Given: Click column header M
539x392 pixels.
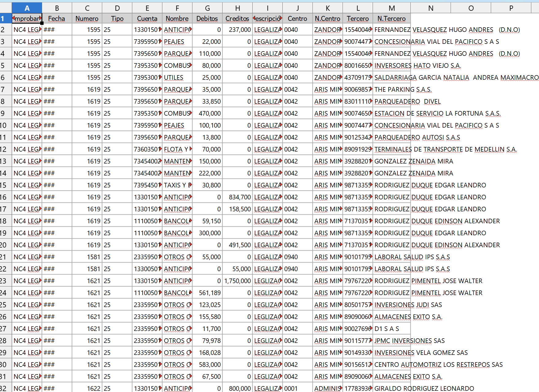Looking at the screenshot, I should [392, 8].
